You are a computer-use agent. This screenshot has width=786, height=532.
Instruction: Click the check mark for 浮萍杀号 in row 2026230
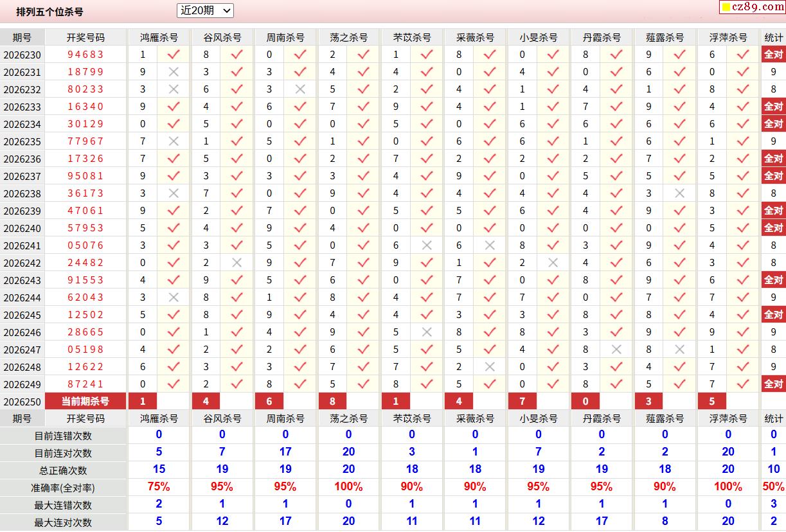[743, 55]
